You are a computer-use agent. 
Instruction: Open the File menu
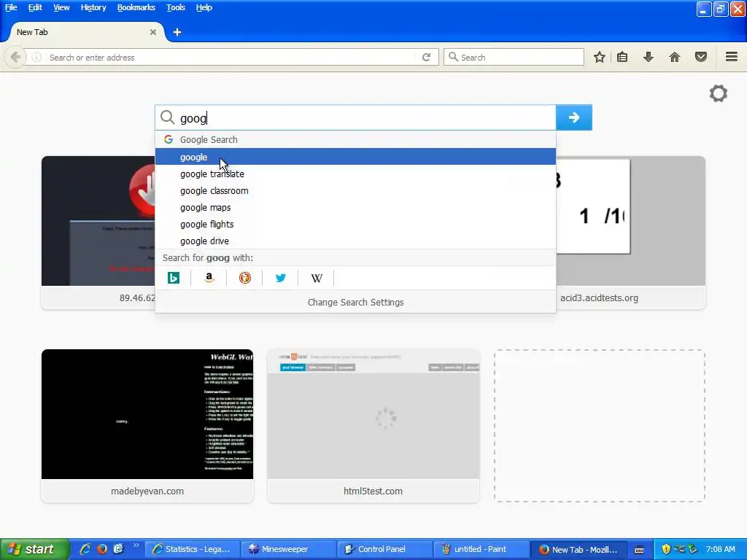pos(11,7)
